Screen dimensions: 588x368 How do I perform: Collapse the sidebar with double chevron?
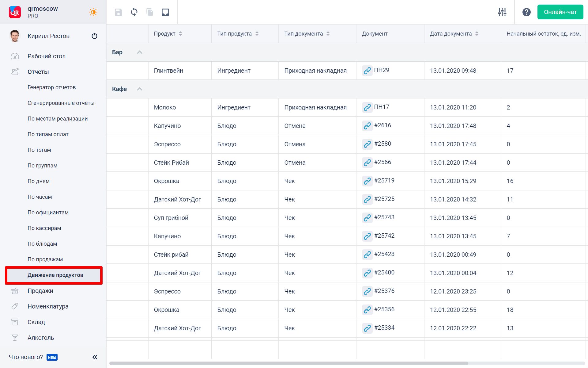coord(95,357)
